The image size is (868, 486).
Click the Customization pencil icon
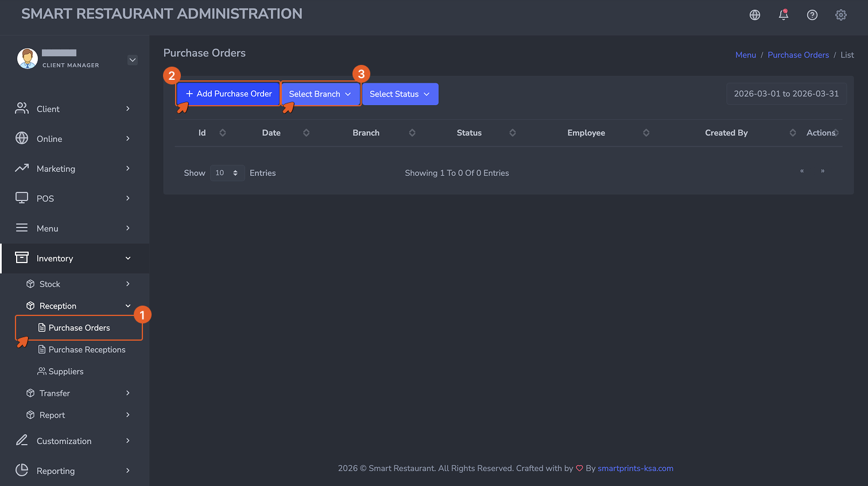click(x=22, y=441)
